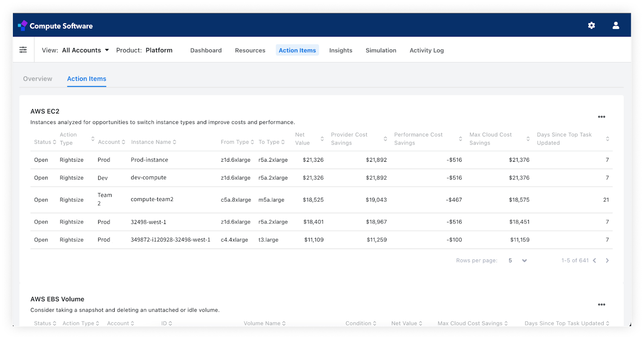
Task: Select the compute-team2 instance
Action: click(152, 199)
